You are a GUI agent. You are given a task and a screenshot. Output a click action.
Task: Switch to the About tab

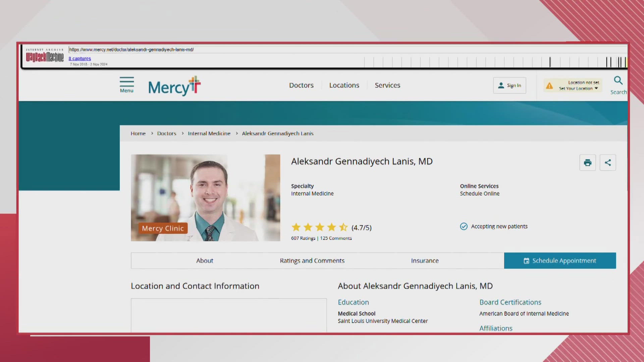[205, 260]
